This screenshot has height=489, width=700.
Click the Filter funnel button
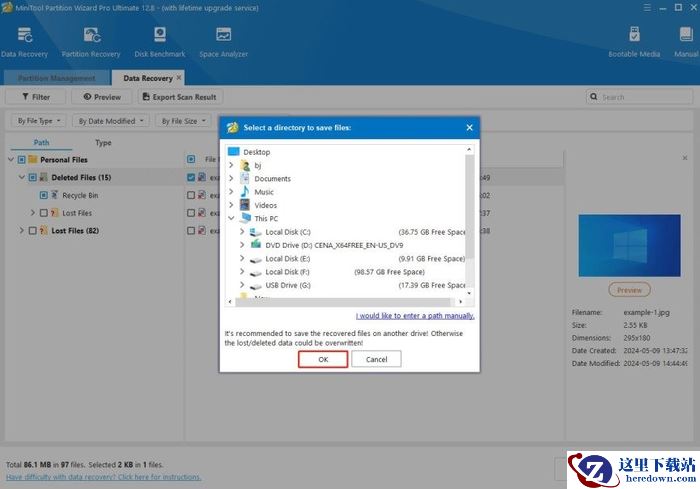coord(36,97)
